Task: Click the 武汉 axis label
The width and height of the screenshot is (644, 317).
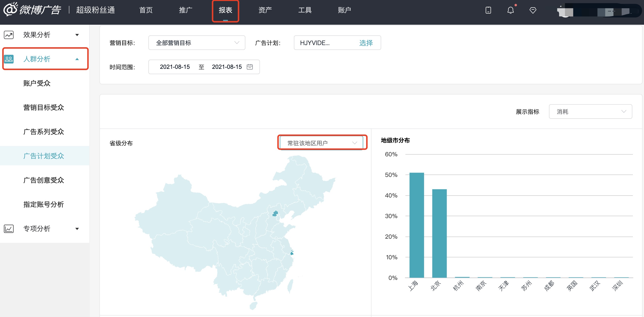Action: pos(595,286)
